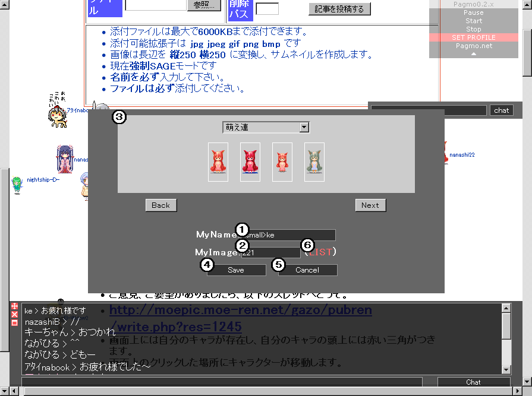Focus the bottom chat message input
This screenshot has width=532, height=396.
point(222,382)
